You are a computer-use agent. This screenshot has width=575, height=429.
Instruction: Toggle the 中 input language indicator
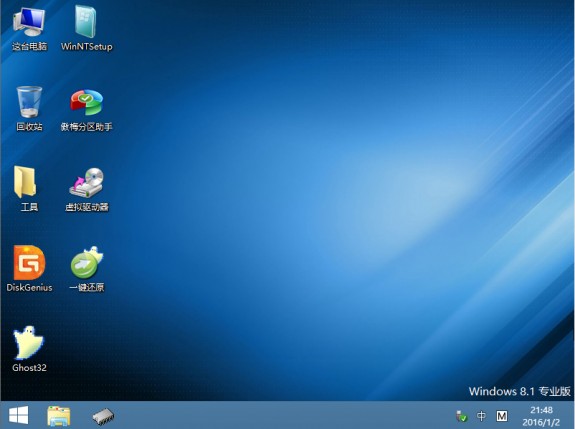481,416
